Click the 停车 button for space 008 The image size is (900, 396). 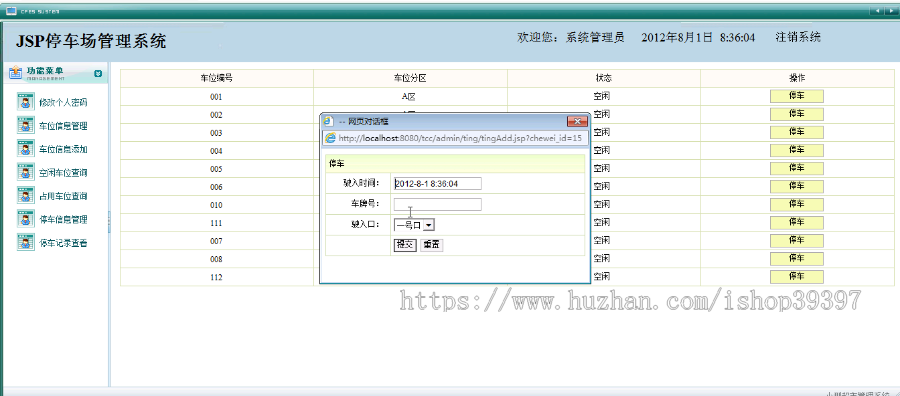pos(797,258)
